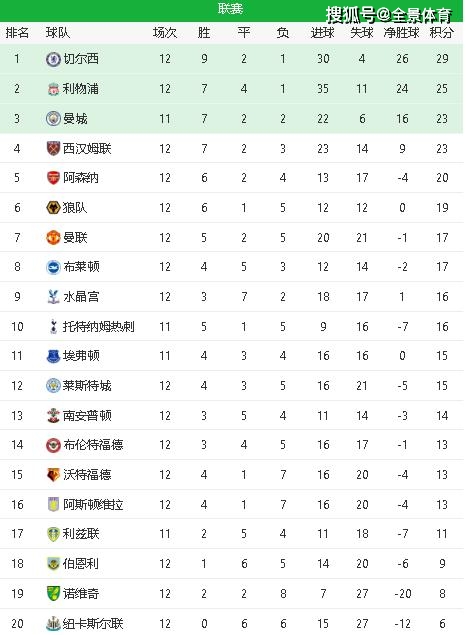Click the Manchester United crest icon
467x635 pixels.
pyautogui.click(x=53, y=238)
